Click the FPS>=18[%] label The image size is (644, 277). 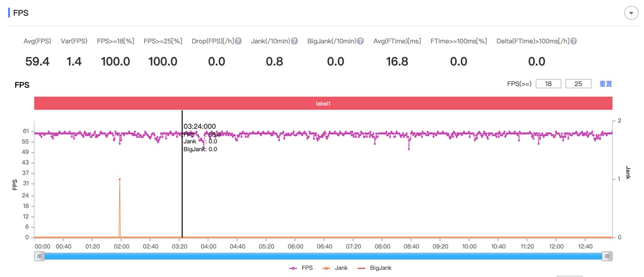pyautogui.click(x=116, y=41)
